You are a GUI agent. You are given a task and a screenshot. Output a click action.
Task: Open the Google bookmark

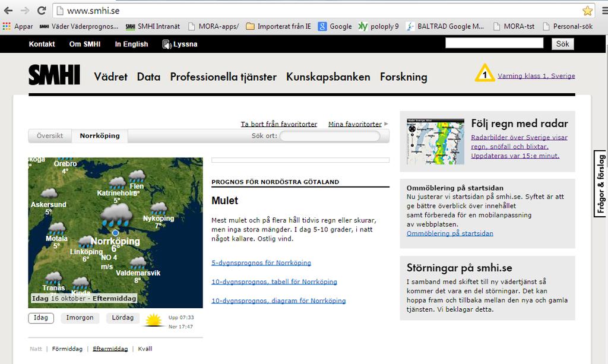[335, 26]
